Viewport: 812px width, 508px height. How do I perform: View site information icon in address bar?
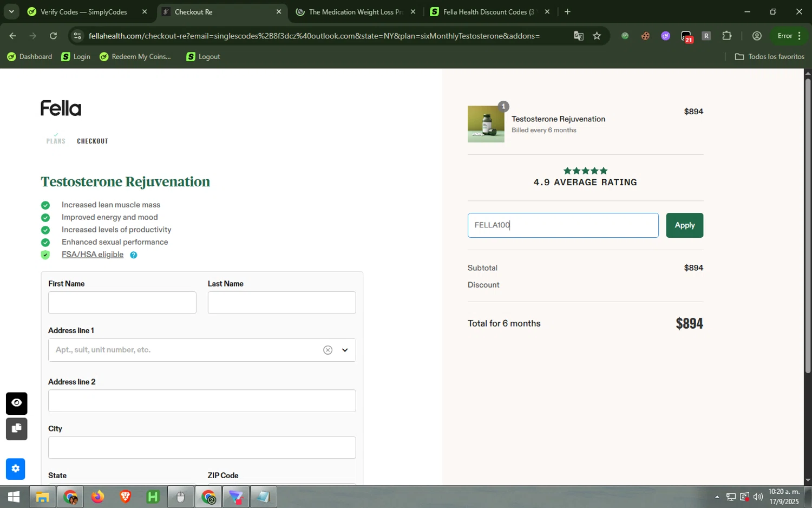coord(77,36)
